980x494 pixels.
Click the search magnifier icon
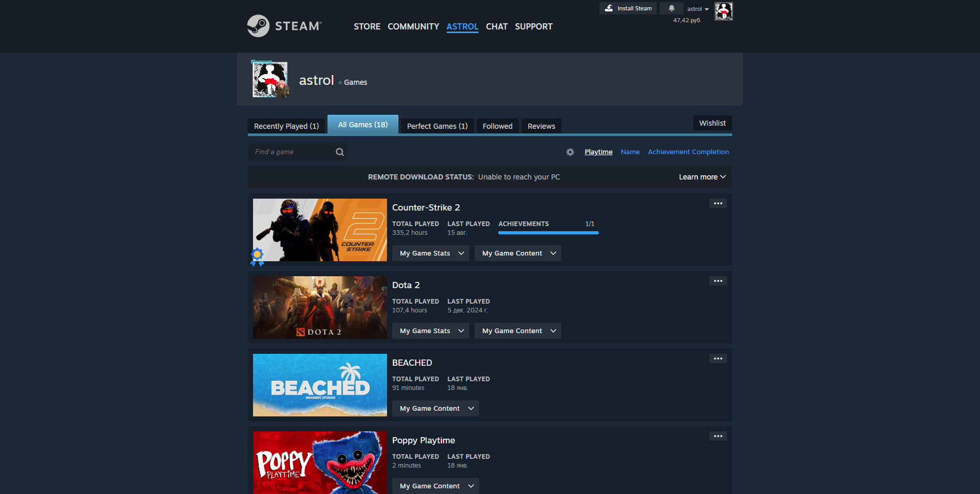(x=340, y=152)
